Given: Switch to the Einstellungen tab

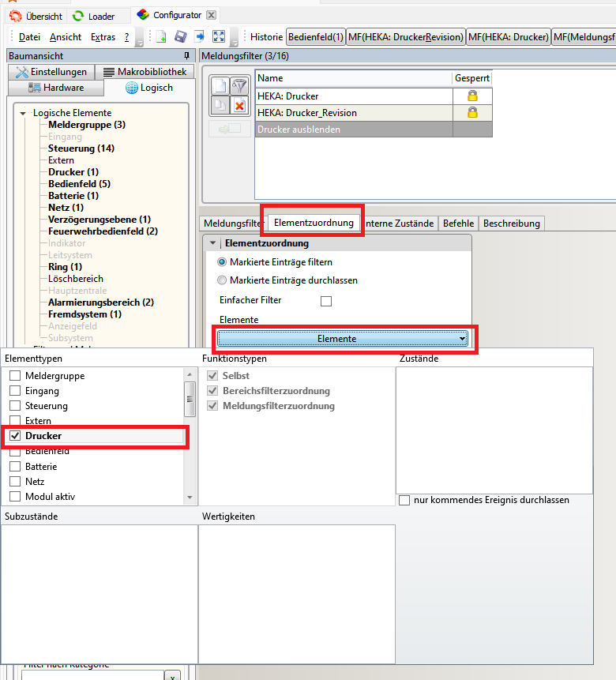Looking at the screenshot, I should click(51, 72).
